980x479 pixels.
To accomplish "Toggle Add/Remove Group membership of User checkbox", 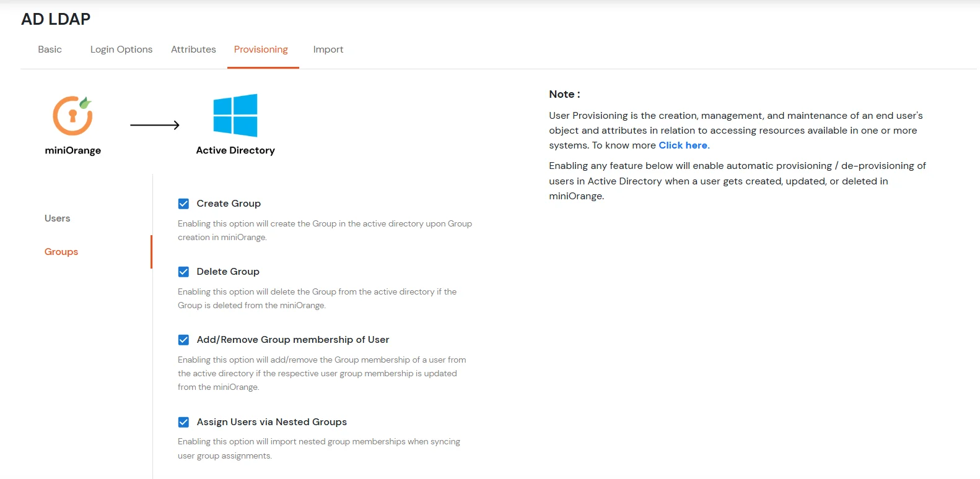I will pos(183,340).
